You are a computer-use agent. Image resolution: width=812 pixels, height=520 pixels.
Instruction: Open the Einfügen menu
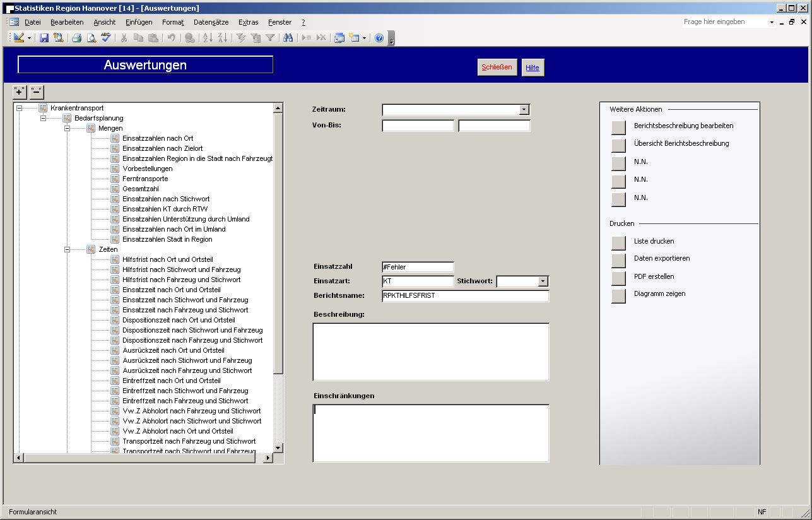tap(139, 22)
